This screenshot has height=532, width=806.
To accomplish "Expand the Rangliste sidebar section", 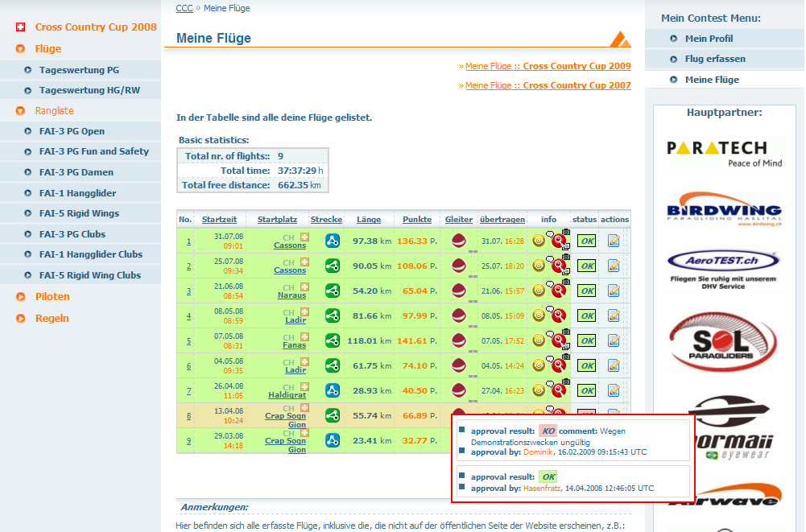I will 54,110.
